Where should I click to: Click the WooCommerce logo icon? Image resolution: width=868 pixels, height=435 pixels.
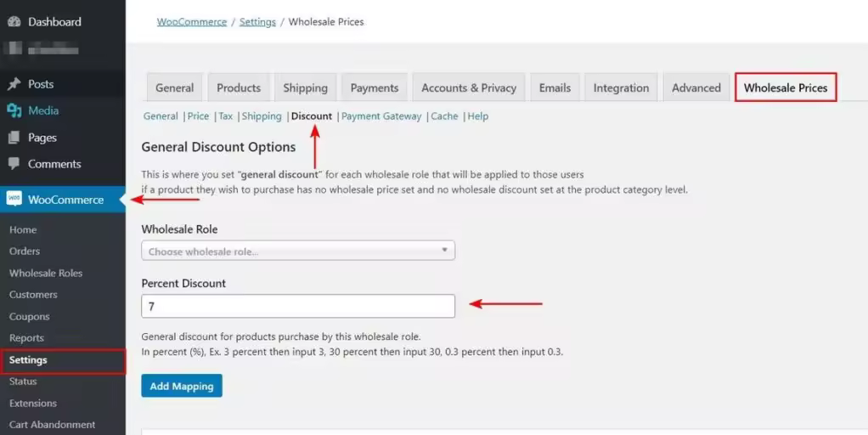point(14,200)
